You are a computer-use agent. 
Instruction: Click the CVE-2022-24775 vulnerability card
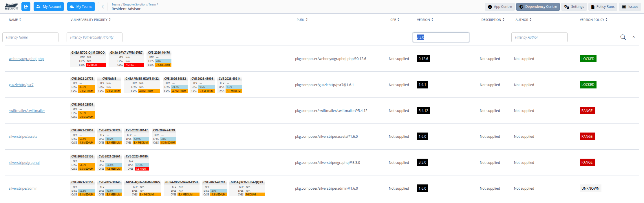point(82,85)
